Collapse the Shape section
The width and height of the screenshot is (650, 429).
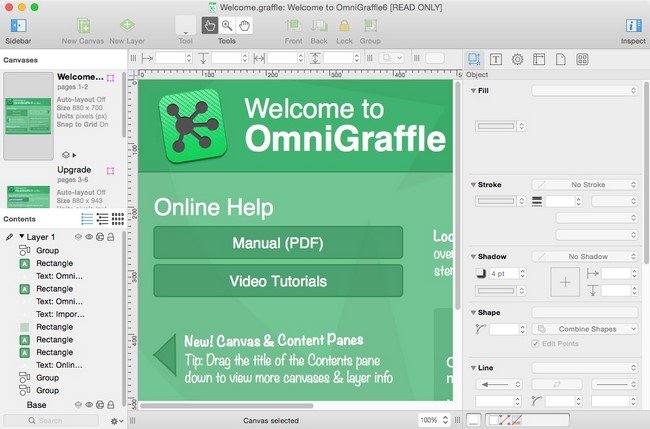point(473,313)
